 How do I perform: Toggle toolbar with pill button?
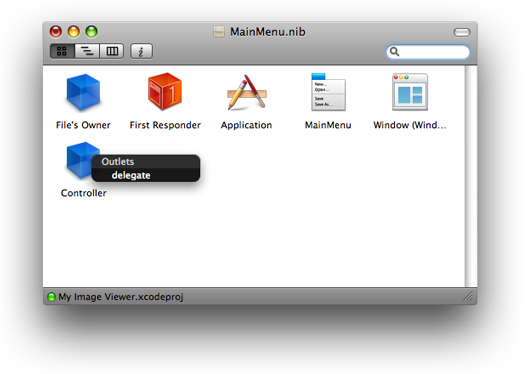462,32
